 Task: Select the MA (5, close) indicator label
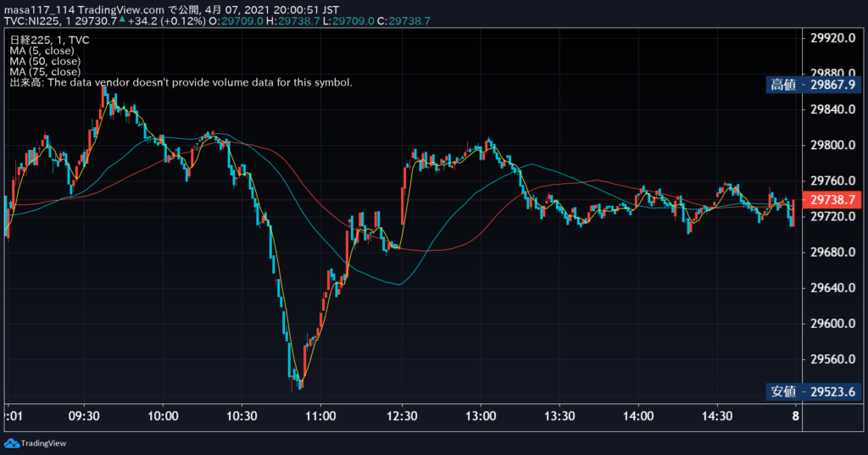click(42, 51)
